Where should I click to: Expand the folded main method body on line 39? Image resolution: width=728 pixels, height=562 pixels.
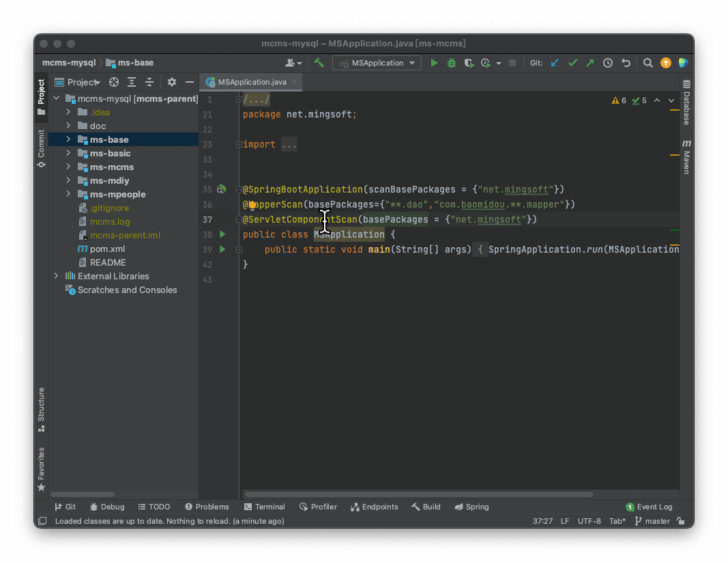239,250
